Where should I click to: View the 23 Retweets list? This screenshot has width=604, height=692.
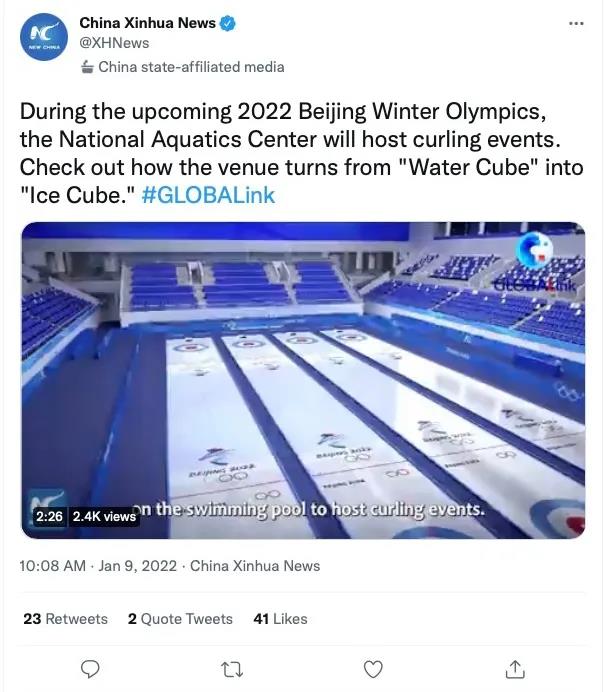[x=65, y=619]
